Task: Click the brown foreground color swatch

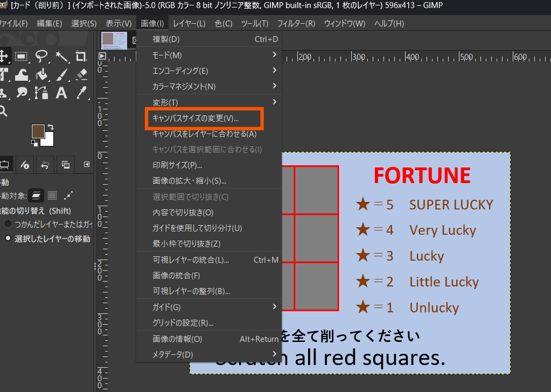Action: coord(38,131)
